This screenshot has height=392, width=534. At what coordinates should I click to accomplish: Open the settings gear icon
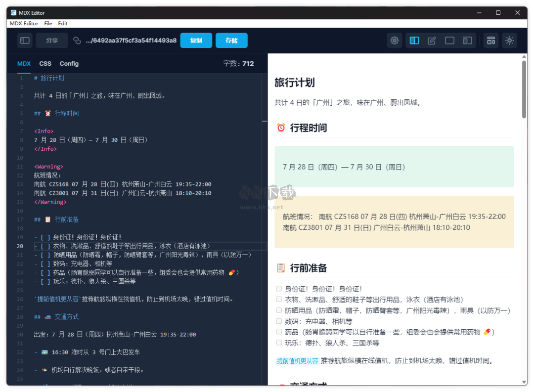coord(395,41)
